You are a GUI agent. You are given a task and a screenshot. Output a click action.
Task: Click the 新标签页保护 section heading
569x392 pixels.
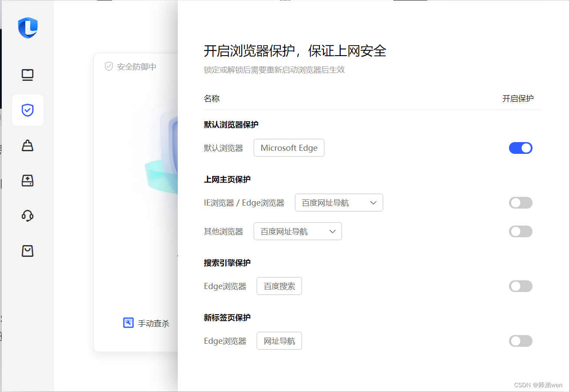point(227,318)
